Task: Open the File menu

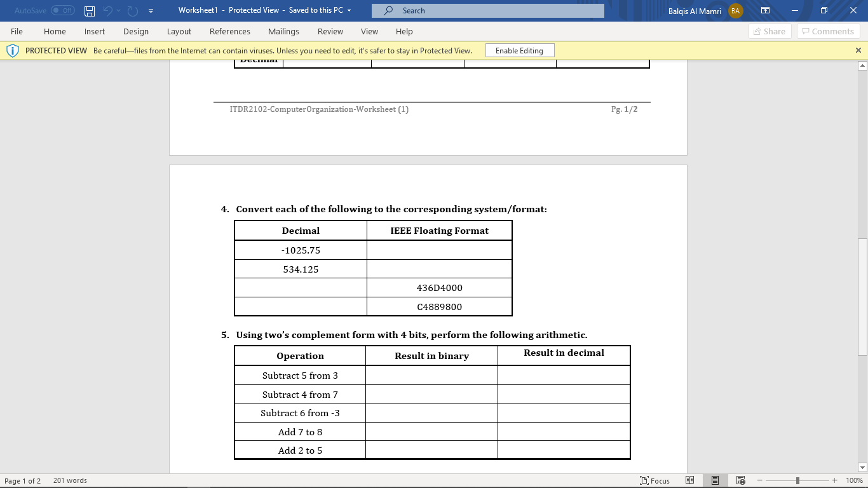Action: point(17,31)
